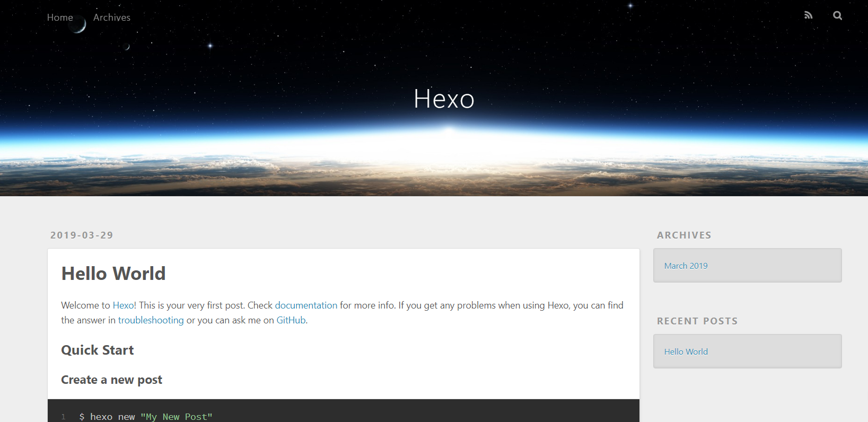Click the RECENT POSTS widget heading
Viewport: 868px width, 422px height.
coord(697,321)
